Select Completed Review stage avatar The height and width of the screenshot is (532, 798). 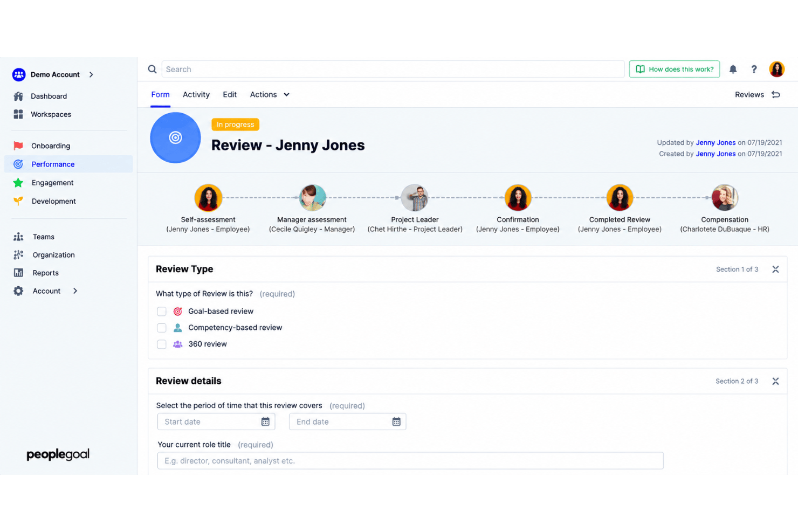(620, 198)
